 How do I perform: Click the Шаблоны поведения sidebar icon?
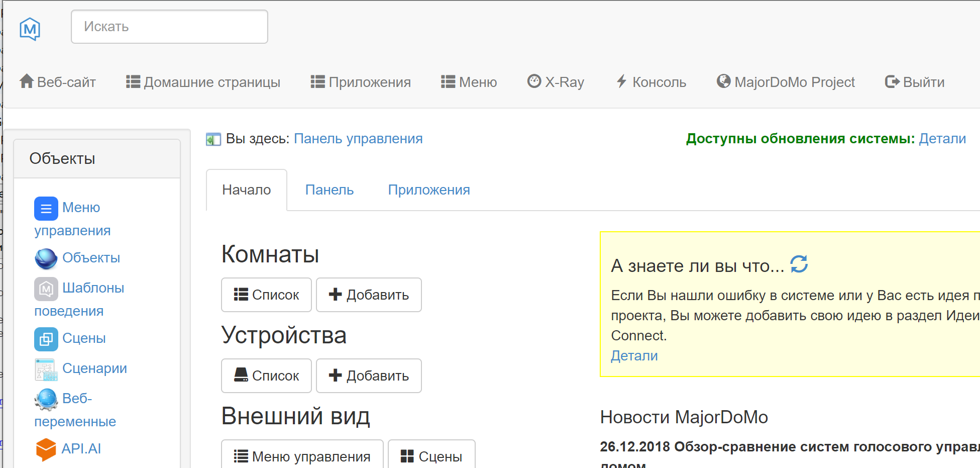46,289
